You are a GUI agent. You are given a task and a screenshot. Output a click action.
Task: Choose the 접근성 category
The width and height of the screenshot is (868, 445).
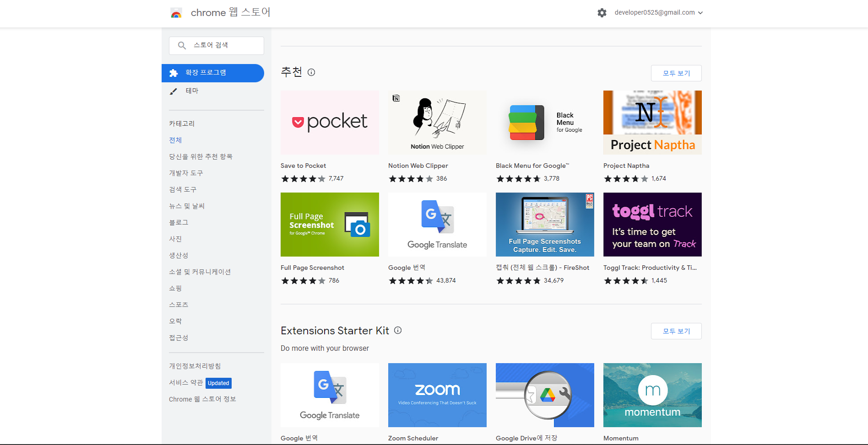pyautogui.click(x=179, y=338)
